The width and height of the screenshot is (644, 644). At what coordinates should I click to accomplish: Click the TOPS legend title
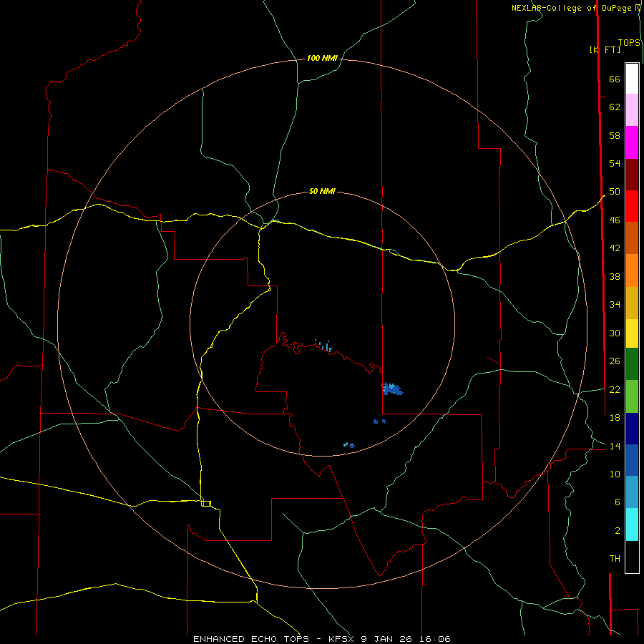coord(629,42)
